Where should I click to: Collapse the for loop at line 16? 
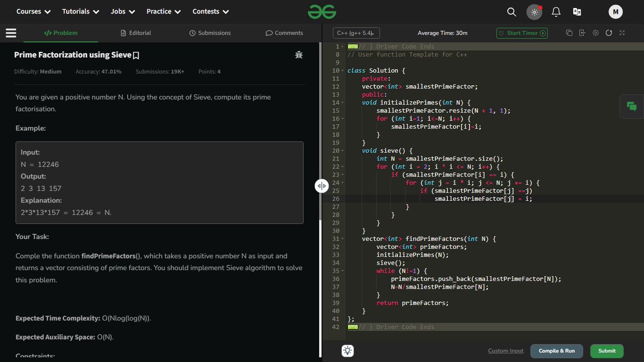343,119
